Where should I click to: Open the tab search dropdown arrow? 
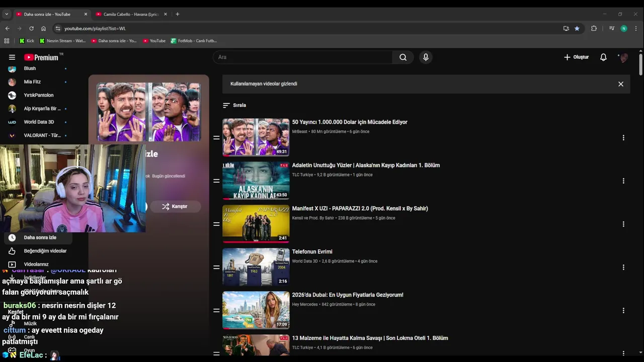(x=7, y=14)
